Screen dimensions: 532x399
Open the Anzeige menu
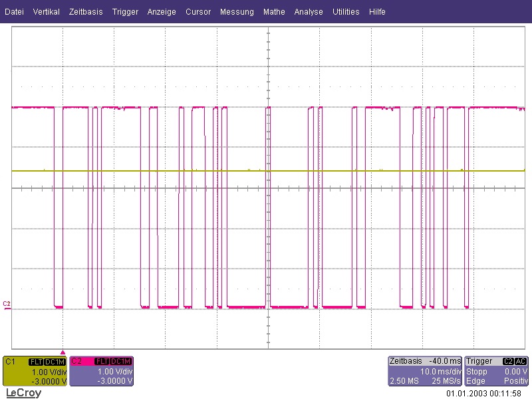(x=162, y=12)
